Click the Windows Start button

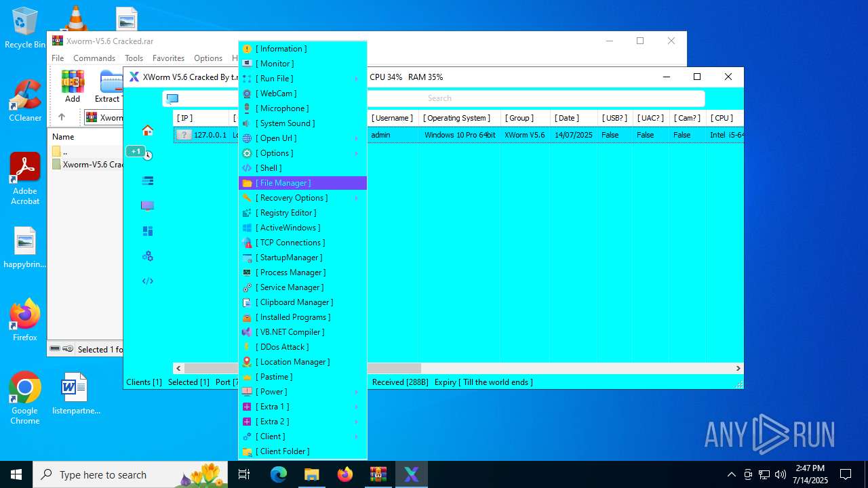coord(16,474)
